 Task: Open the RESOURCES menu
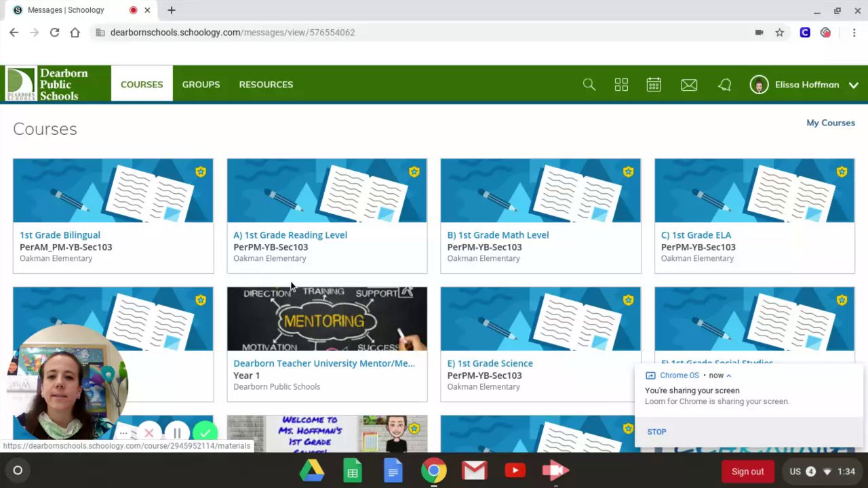click(x=266, y=85)
